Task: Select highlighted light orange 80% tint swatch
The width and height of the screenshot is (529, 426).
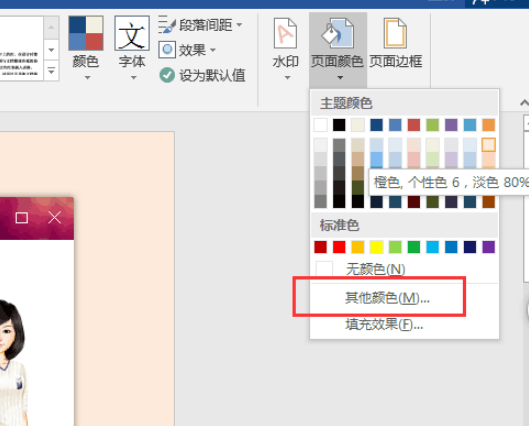Action: tap(489, 145)
